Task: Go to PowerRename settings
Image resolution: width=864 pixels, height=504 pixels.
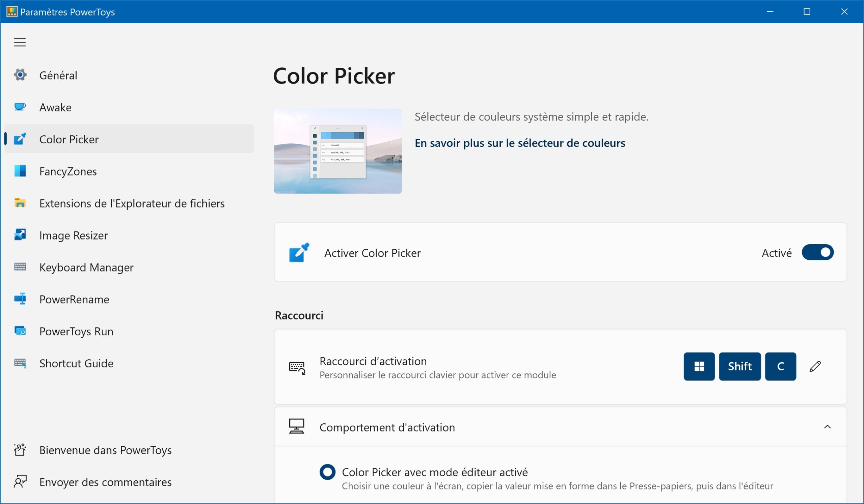Action: [129, 299]
